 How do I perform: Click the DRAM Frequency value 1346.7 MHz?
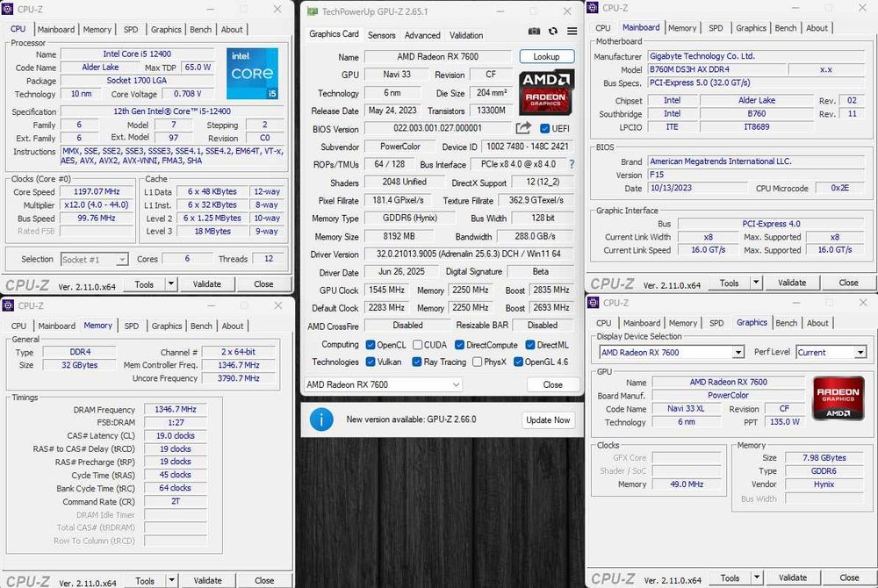click(x=176, y=410)
